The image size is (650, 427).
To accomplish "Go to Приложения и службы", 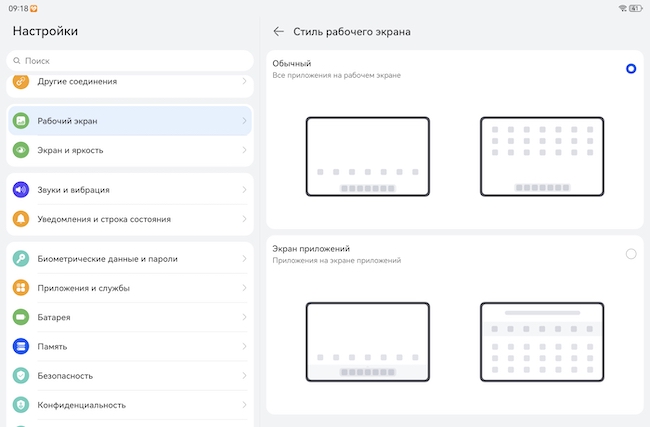I will click(130, 288).
